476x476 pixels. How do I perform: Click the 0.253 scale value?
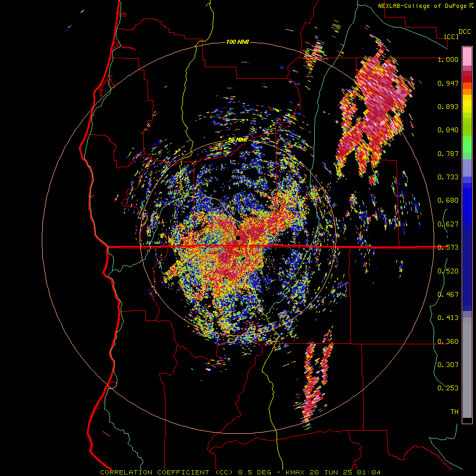tap(448, 388)
